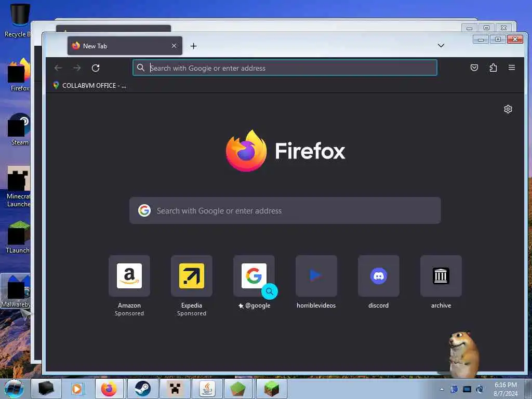Close the New Tab tab
532x399 pixels.
174,46
